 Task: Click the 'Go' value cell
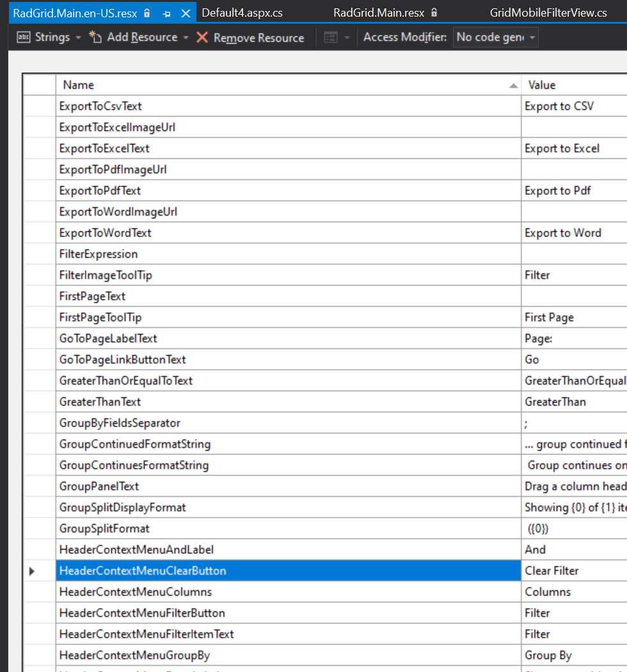coord(575,359)
